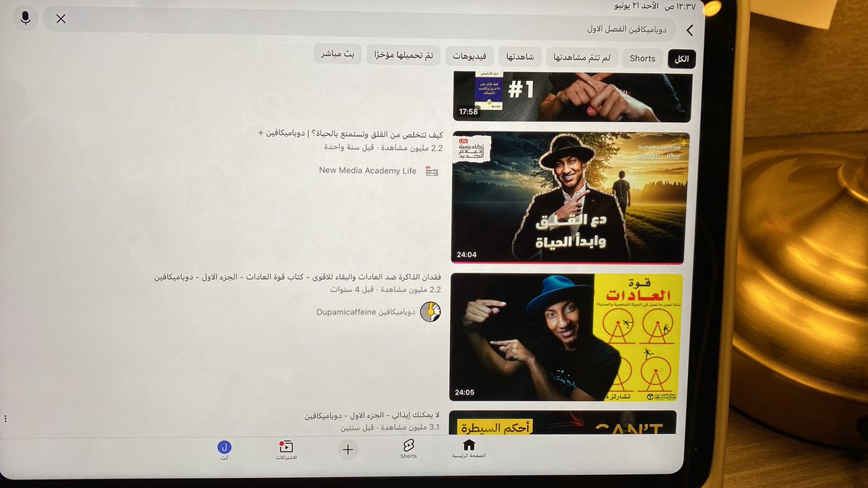Image resolution: width=868 pixels, height=488 pixels.
Task: Open video title لا يمكنك إيذائي - الجزء الاول
Action: [372, 416]
